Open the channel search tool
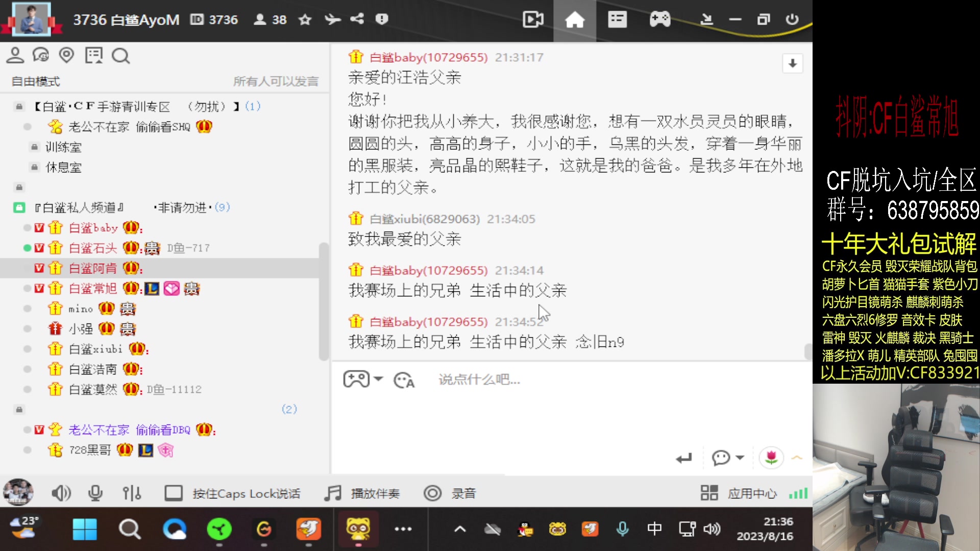980x551 pixels. (120, 55)
